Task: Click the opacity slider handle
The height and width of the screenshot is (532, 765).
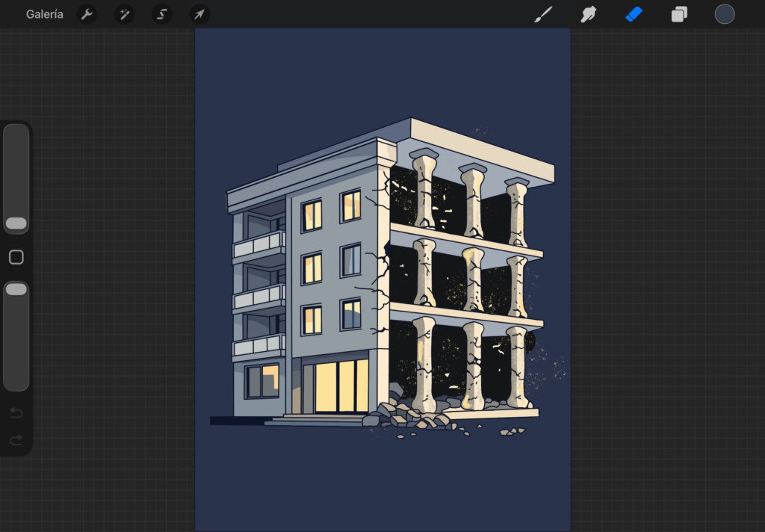Action: (x=16, y=289)
